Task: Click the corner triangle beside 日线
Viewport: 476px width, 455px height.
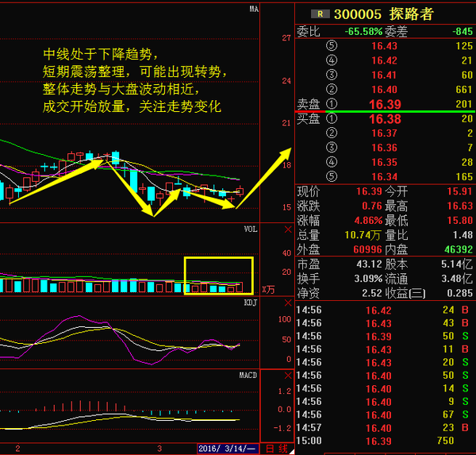Action: coord(291,452)
